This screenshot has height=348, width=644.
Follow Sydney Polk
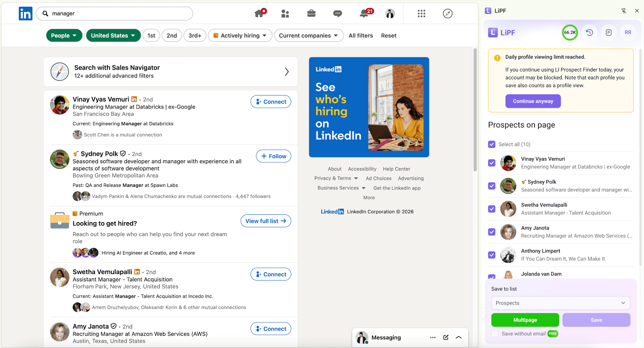click(x=273, y=156)
